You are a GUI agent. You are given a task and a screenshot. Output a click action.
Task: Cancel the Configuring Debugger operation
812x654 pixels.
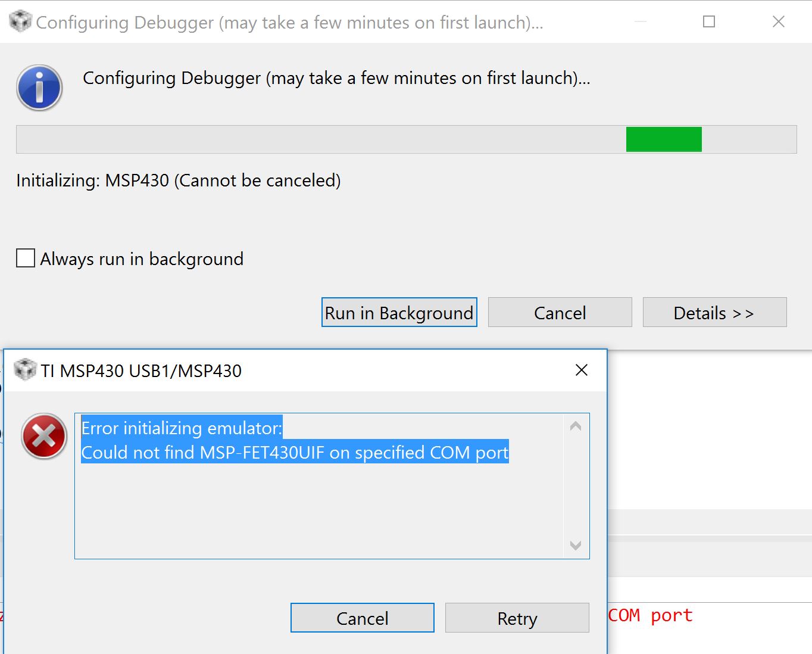[x=560, y=313]
